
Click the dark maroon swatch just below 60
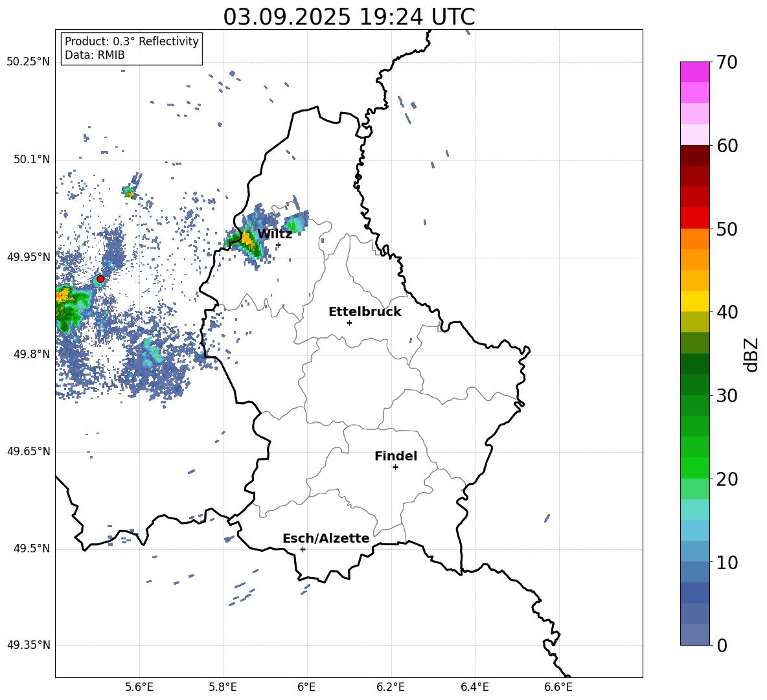[x=695, y=155]
